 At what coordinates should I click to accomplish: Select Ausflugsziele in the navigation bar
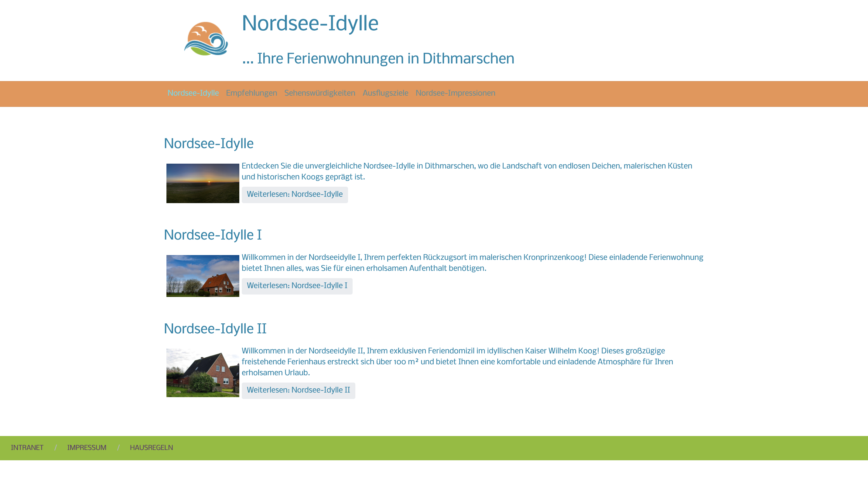pos(385,93)
